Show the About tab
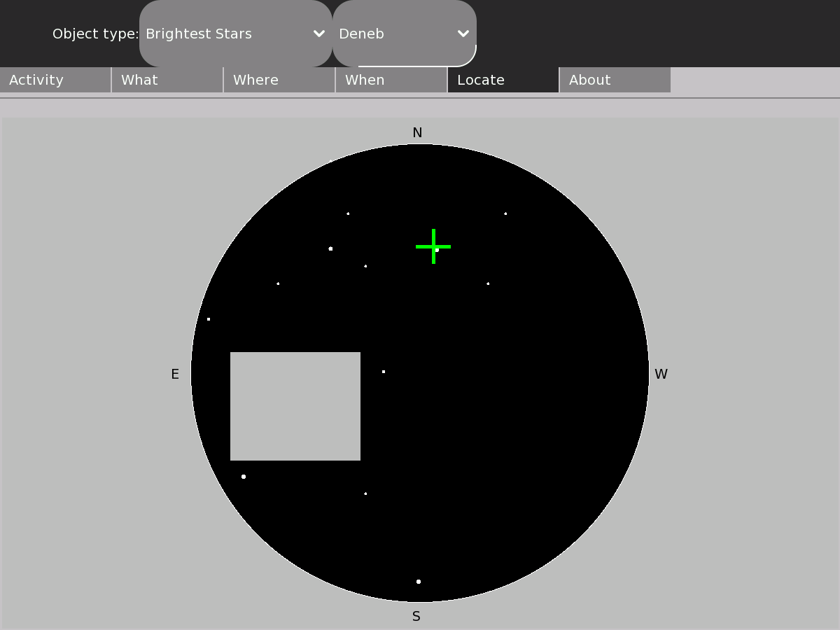Screen dimensions: 840x630 [x=615, y=80]
